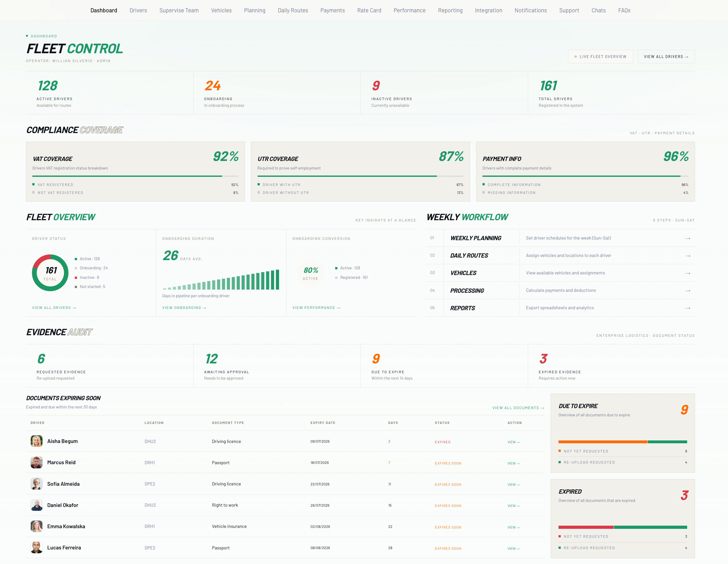Click the 12 Awaiting Approval card
This screenshot has width=728, height=564.
click(277, 366)
